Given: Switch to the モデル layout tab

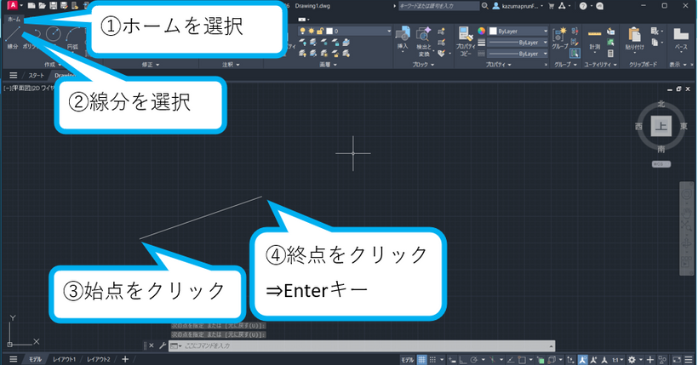Looking at the screenshot, I should point(35,359).
